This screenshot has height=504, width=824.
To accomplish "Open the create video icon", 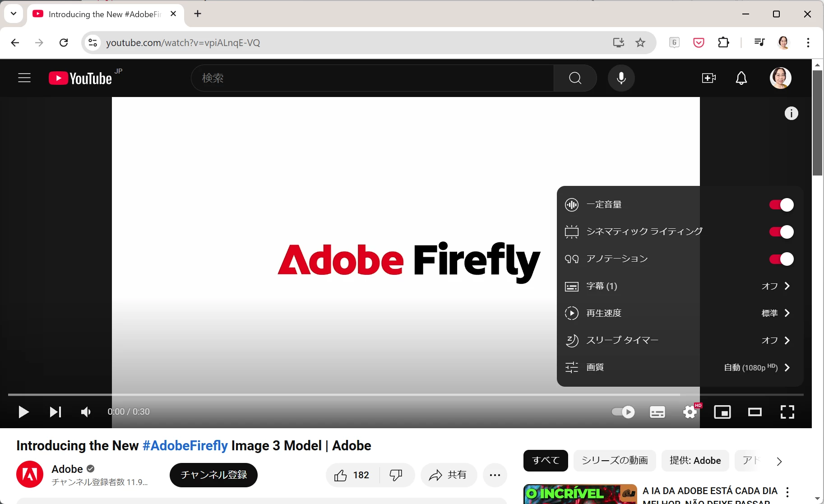I will pyautogui.click(x=709, y=78).
